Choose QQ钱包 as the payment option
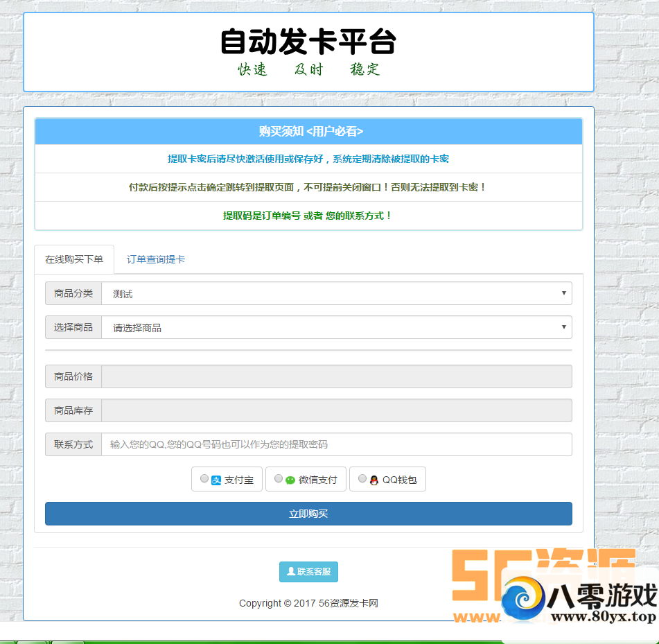 coord(362,478)
